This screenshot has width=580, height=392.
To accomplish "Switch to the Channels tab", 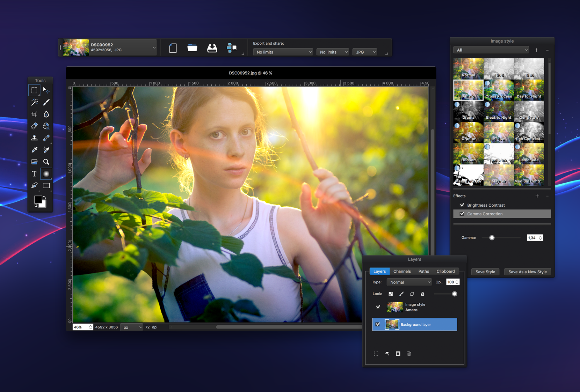I will click(402, 271).
